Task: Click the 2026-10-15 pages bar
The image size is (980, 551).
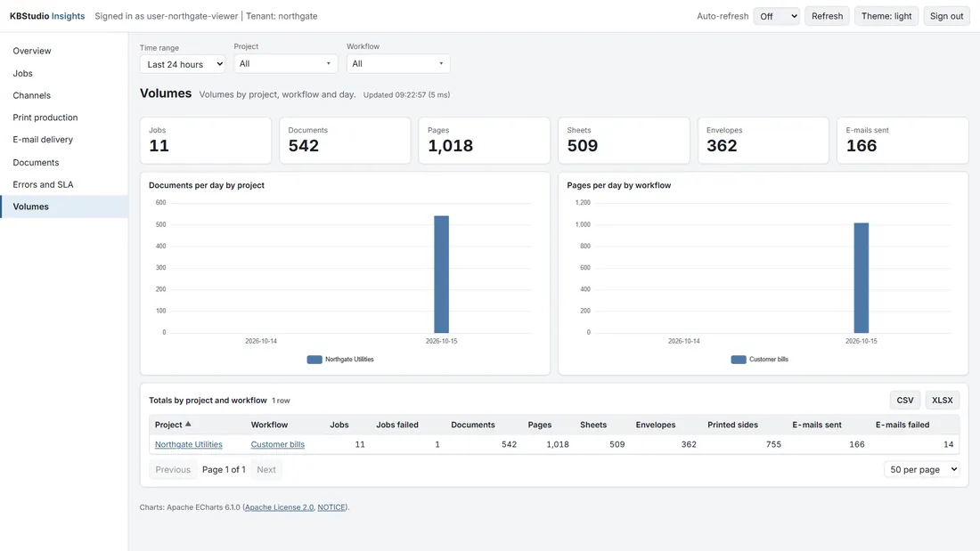Action: point(862,278)
